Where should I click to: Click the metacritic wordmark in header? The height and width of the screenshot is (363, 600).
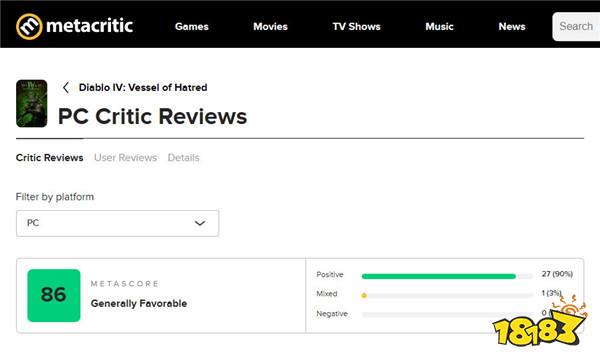point(89,26)
